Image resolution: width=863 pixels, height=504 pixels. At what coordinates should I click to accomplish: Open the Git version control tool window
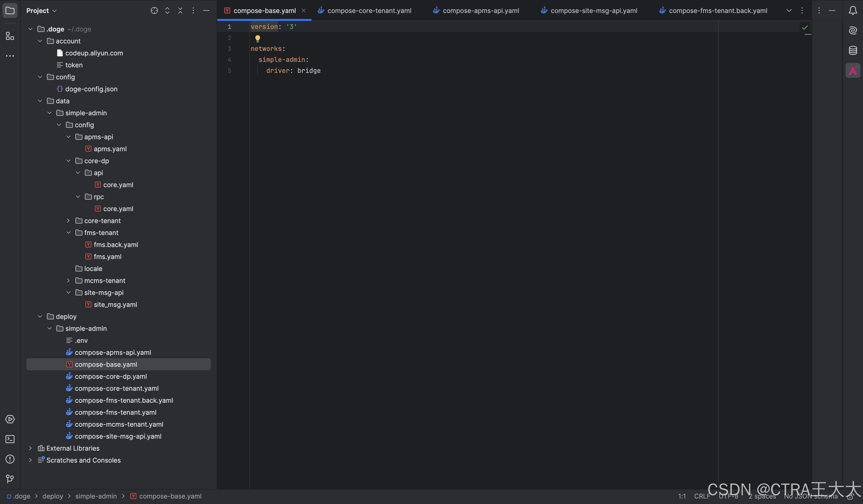point(10,479)
